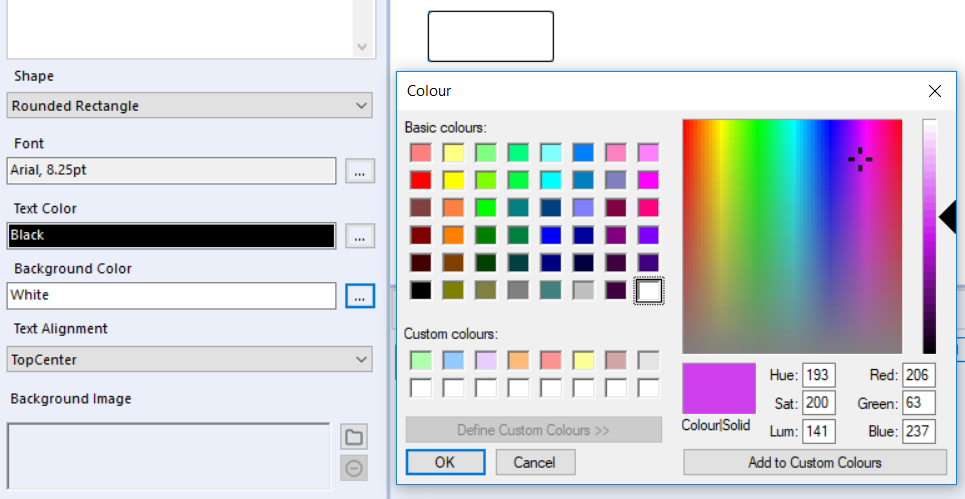The height and width of the screenshot is (499, 965).
Task: Select the first custom colour light green
Action: point(421,360)
